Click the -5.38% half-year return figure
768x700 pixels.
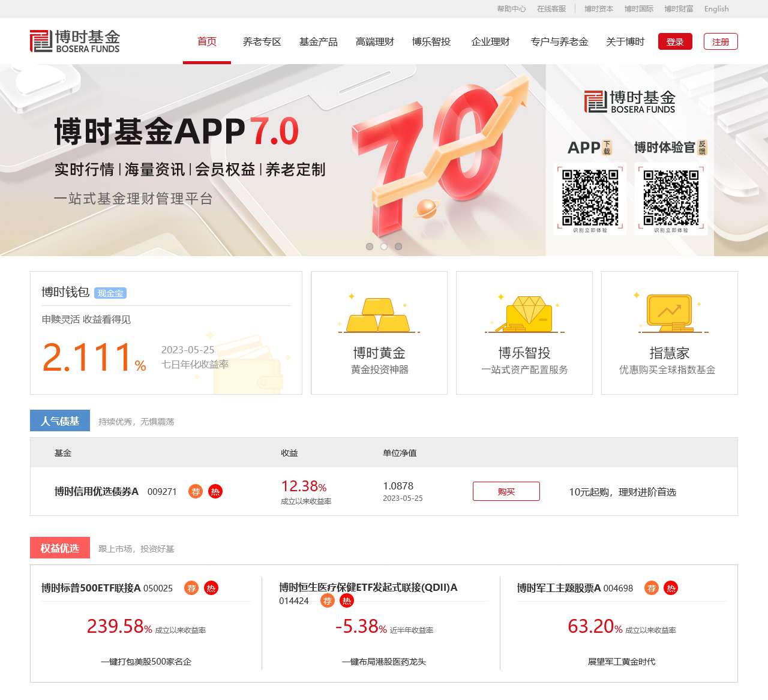tap(361, 626)
